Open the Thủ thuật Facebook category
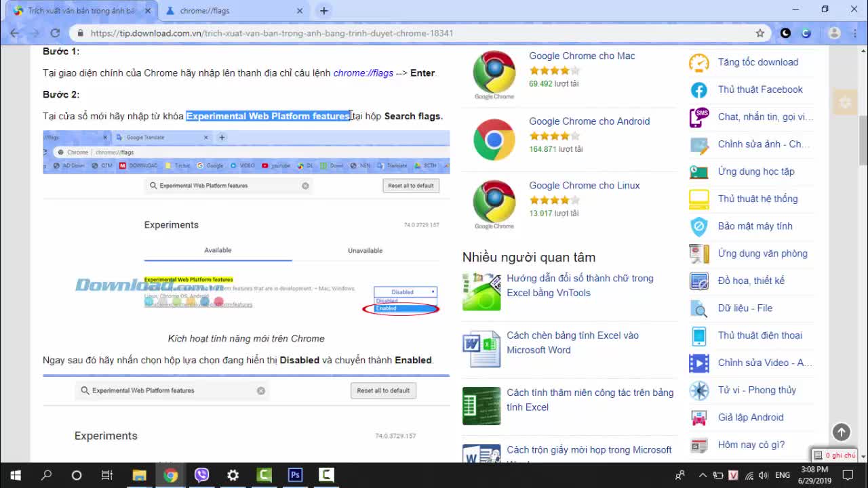 click(760, 89)
